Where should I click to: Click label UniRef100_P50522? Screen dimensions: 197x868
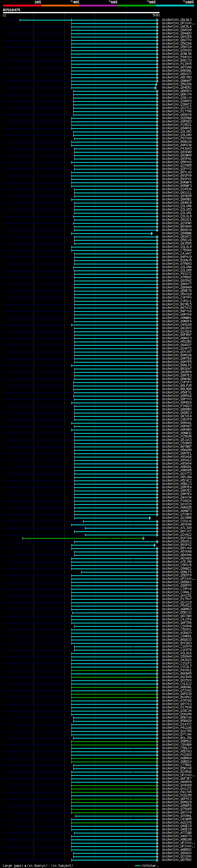(177, 606)
